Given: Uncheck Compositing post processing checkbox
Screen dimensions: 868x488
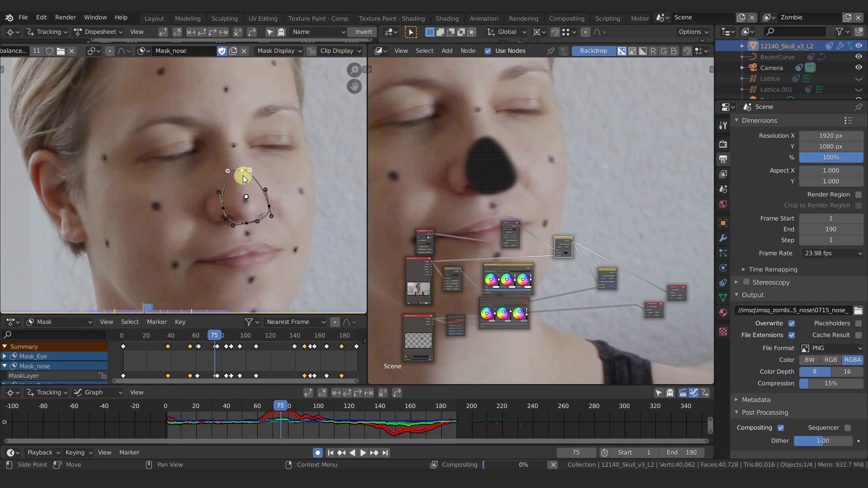Looking at the screenshot, I should pos(781,428).
